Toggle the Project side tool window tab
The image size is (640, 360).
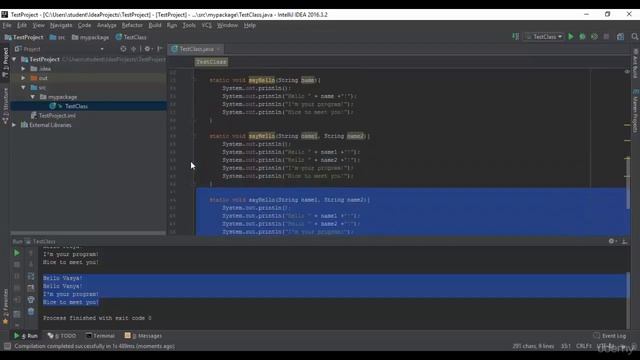(5, 62)
